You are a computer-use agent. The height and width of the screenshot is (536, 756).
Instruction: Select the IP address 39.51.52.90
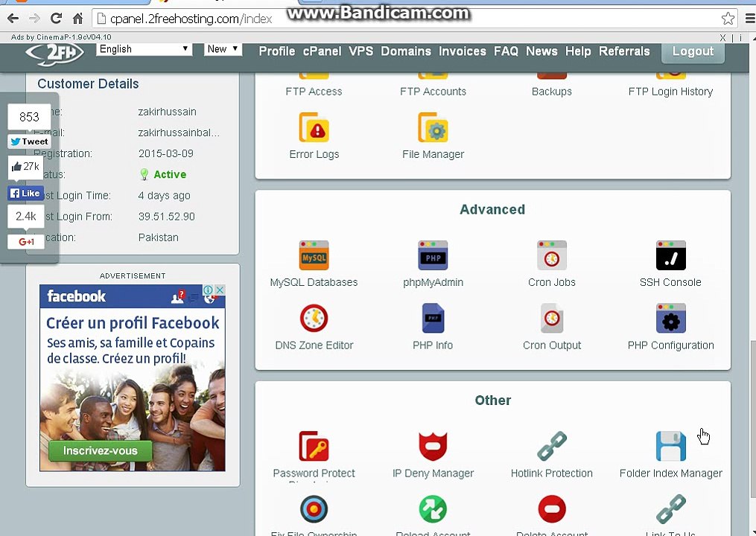point(167,217)
